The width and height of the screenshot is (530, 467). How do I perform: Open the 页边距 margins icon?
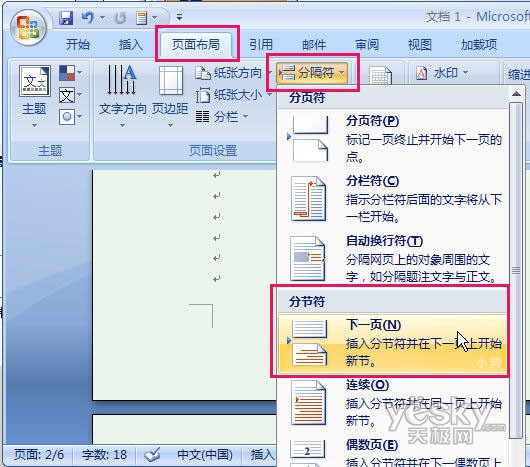(171, 80)
